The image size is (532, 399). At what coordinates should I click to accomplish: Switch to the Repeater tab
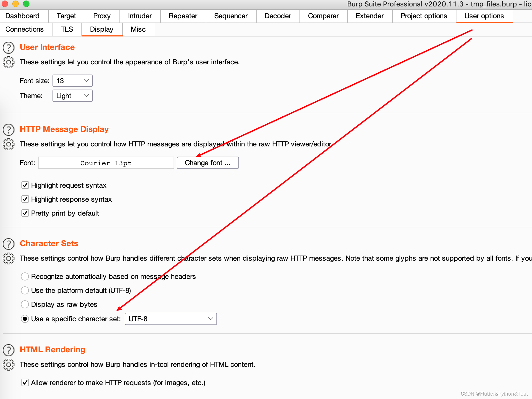pyautogui.click(x=183, y=16)
